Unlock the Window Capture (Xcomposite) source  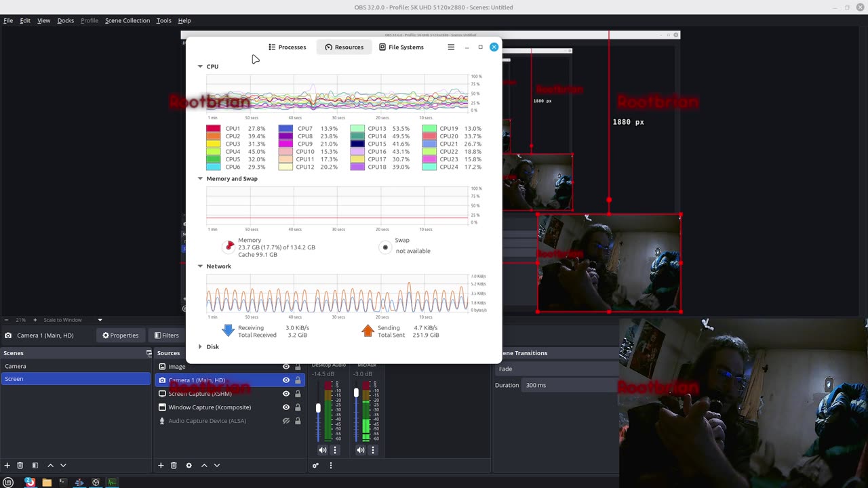click(298, 407)
